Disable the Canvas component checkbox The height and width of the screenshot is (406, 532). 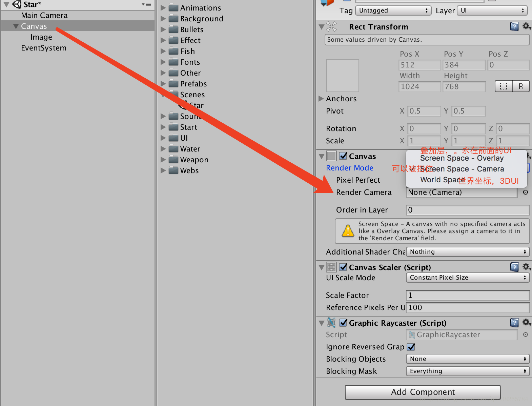[x=343, y=156]
